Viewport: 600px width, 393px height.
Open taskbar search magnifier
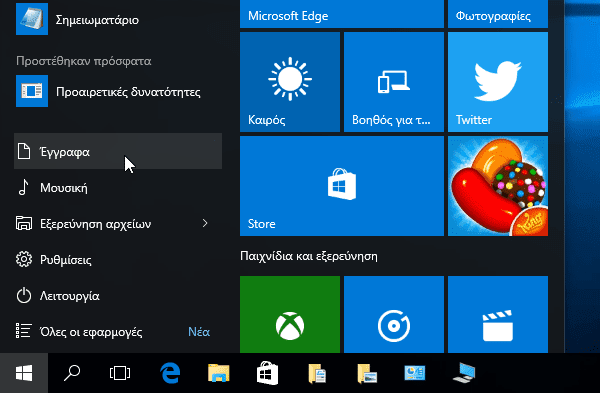click(72, 373)
